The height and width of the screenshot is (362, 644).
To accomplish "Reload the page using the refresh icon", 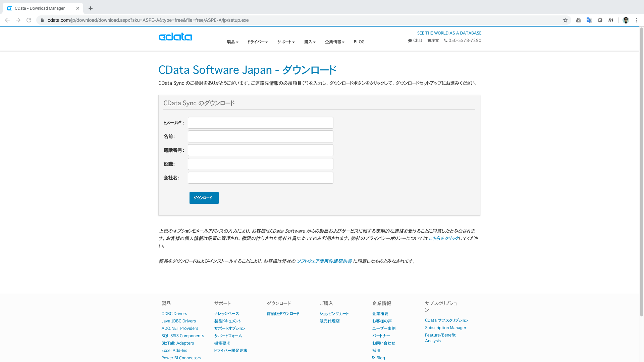I will tap(29, 20).
